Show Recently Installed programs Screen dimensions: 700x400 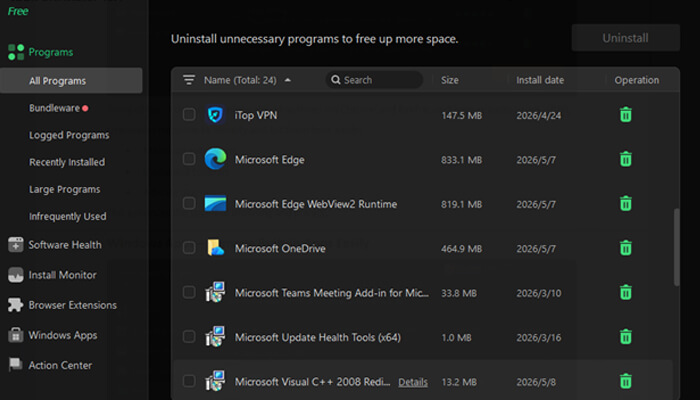click(x=67, y=162)
